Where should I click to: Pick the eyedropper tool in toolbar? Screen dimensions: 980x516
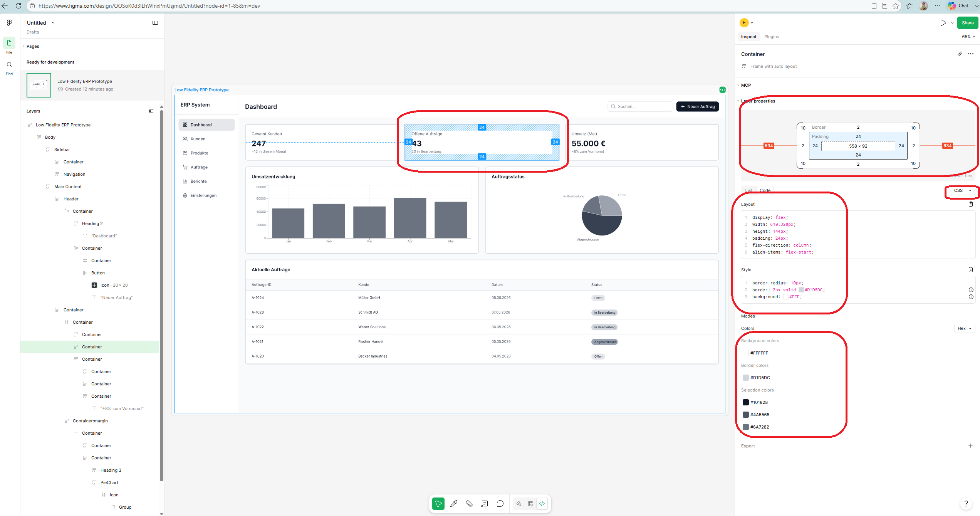coord(454,504)
